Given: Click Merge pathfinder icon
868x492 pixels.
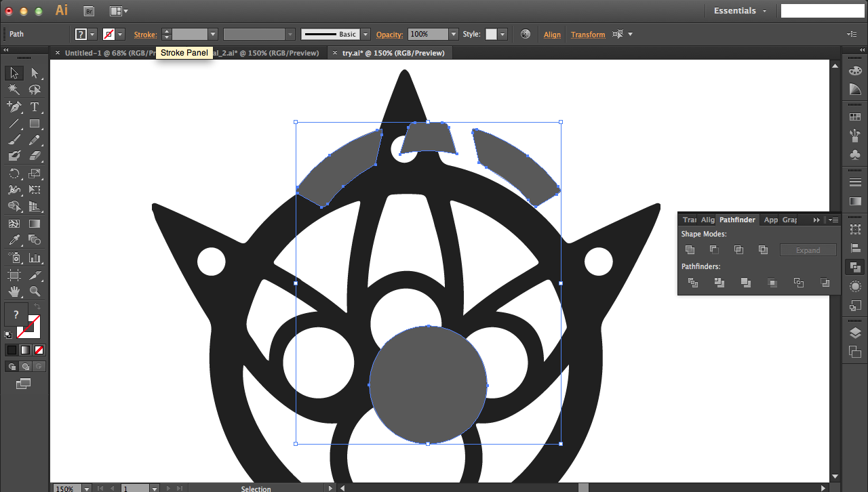Looking at the screenshot, I should coord(746,283).
